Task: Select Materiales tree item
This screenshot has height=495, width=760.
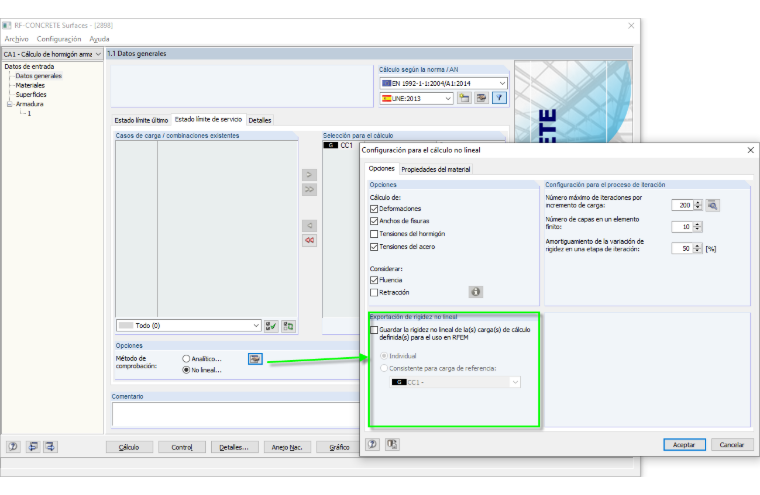Action: [x=30, y=85]
